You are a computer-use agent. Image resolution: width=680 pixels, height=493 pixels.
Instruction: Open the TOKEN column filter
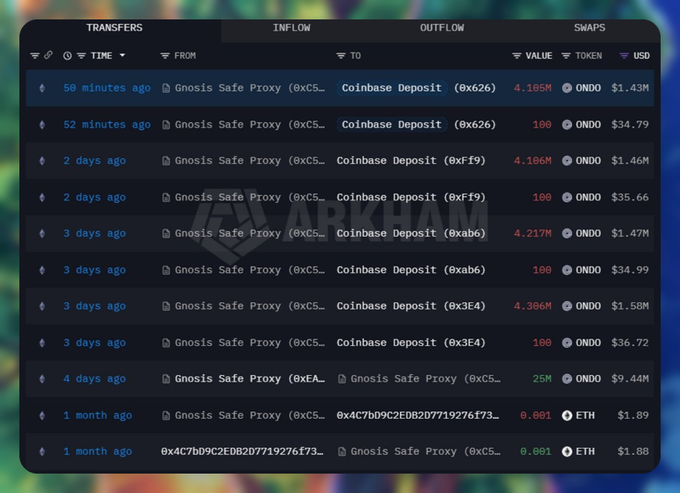coord(566,56)
